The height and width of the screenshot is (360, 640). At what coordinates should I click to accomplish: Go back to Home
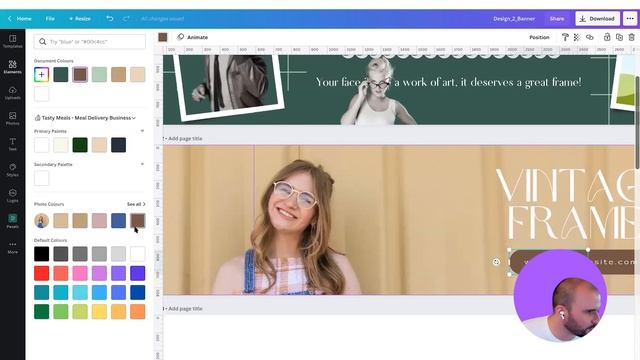[x=19, y=18]
